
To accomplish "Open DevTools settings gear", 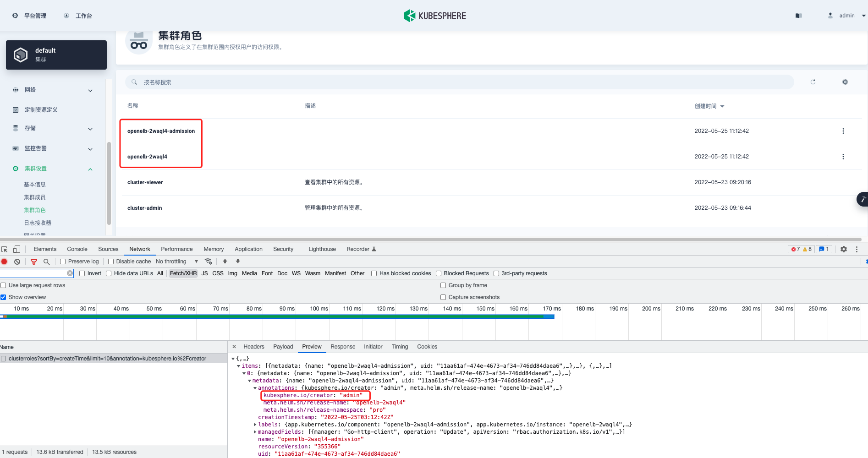I will 844,249.
